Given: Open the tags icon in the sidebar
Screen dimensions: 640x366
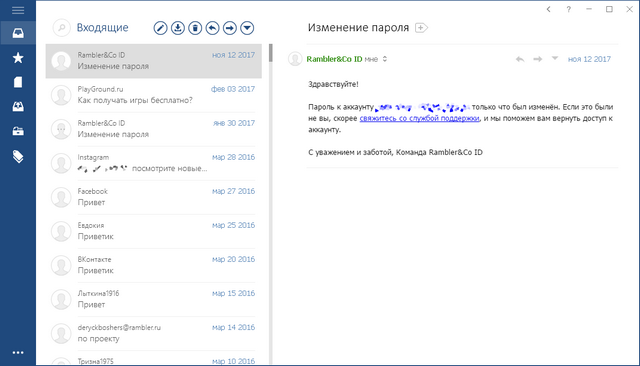Looking at the screenshot, I should 18,157.
